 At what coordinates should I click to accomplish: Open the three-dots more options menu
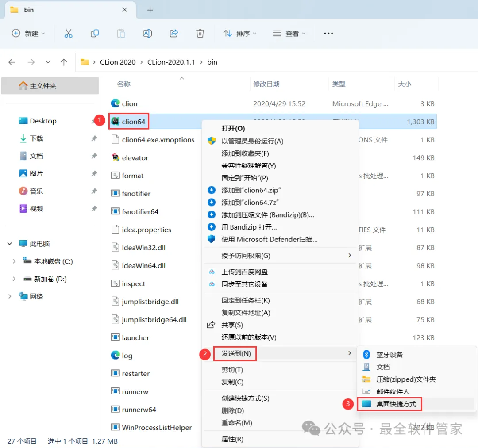point(328,34)
